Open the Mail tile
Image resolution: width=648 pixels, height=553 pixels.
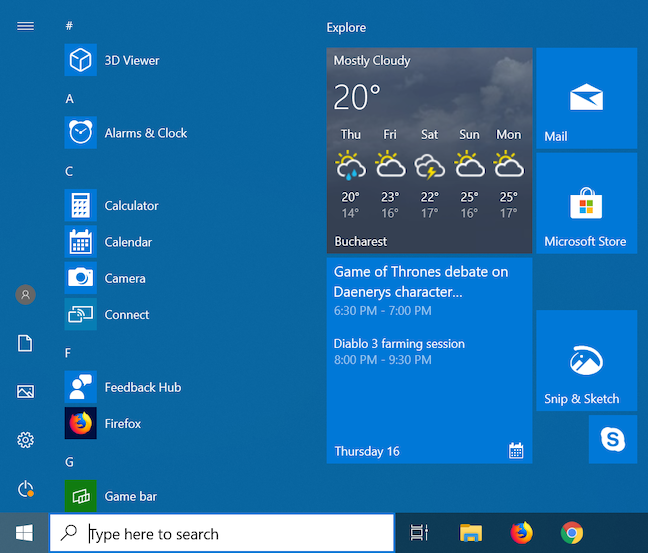[586, 98]
